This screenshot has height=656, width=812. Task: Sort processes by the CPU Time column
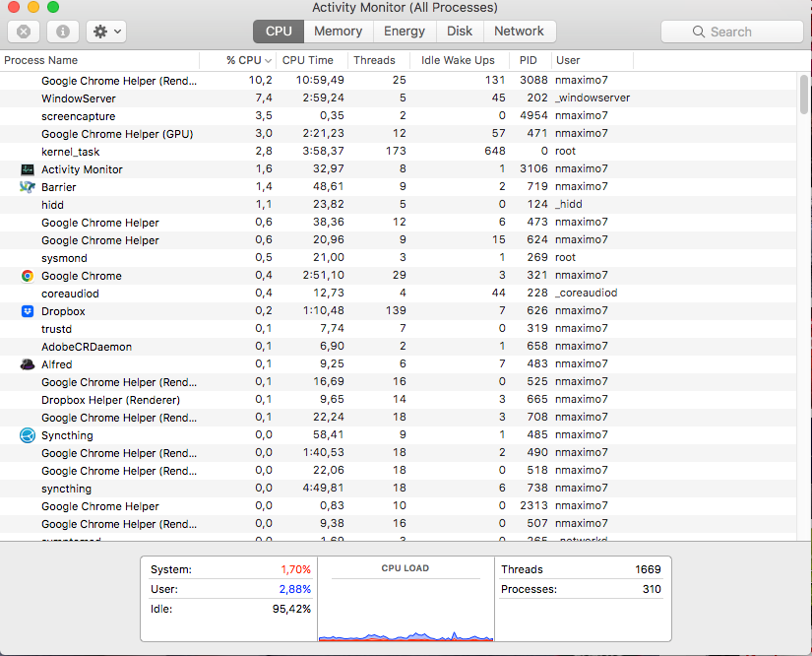coord(310,60)
